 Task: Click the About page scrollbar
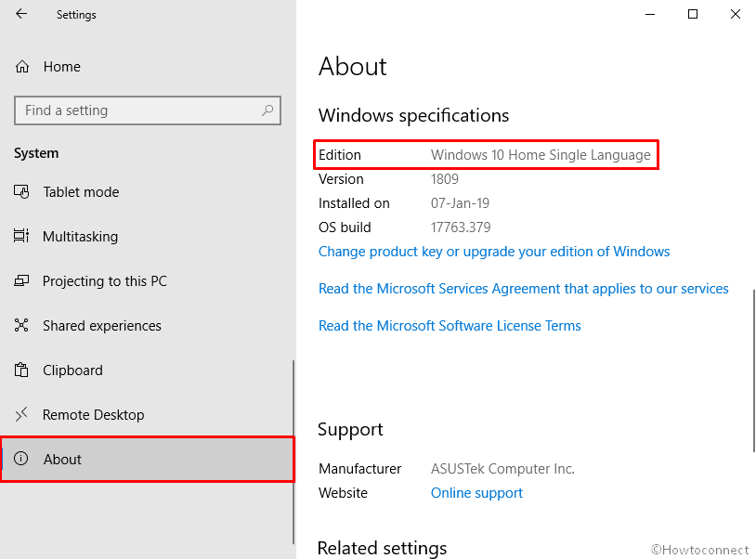tap(753, 370)
